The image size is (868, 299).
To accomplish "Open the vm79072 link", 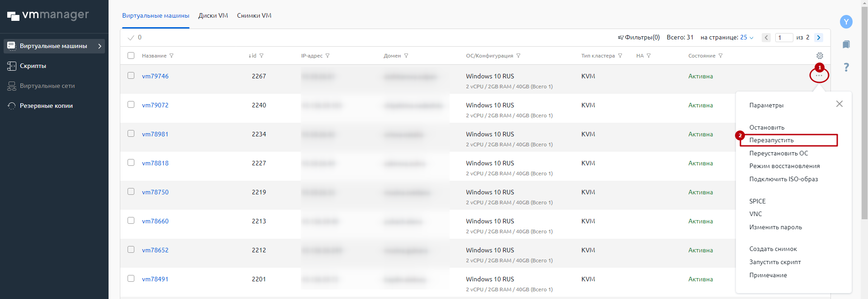I will [x=155, y=105].
